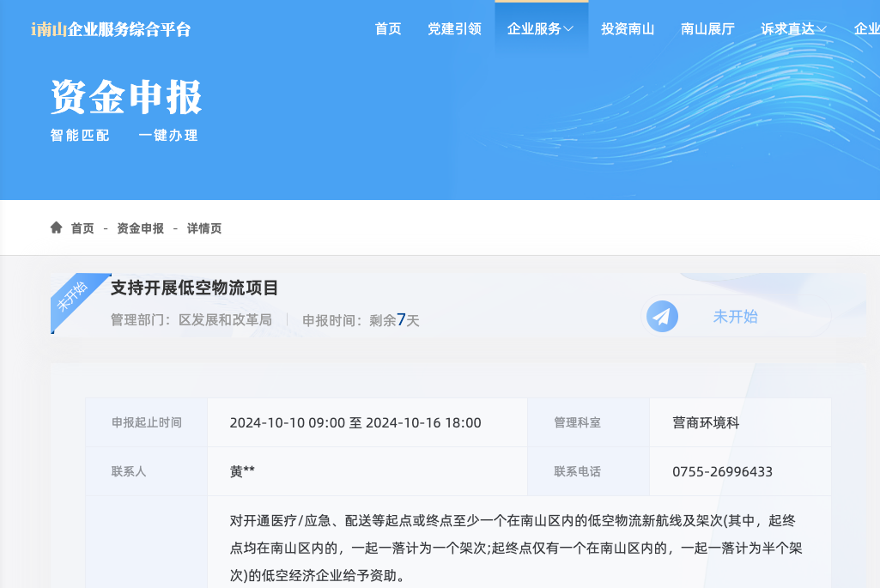Click the 营商环境科 cell value
Viewport: 880px width, 588px height.
click(706, 422)
